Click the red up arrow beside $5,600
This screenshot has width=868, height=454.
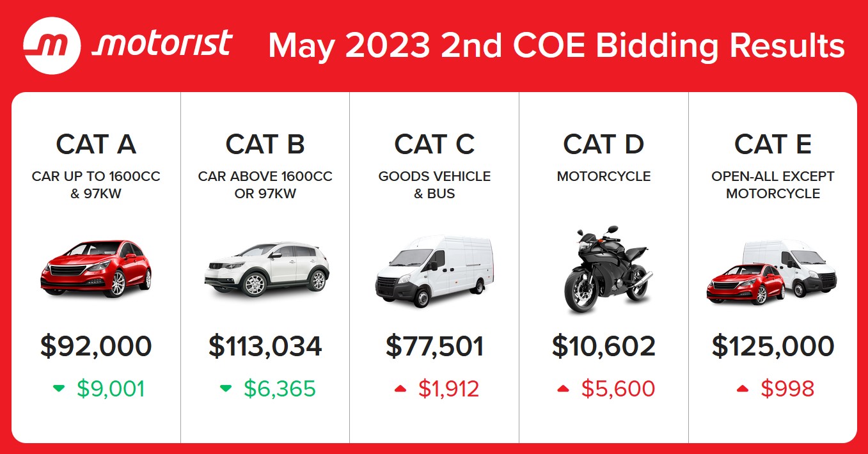[x=564, y=388]
